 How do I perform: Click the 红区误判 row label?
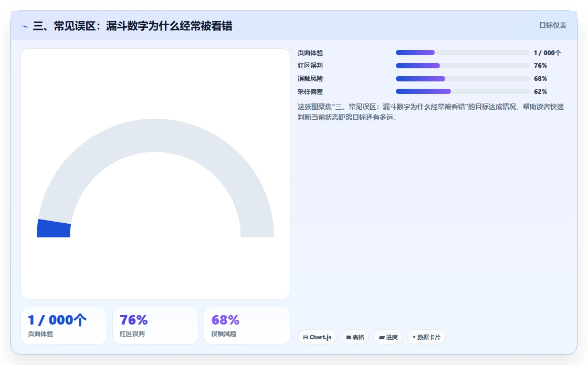(310, 66)
